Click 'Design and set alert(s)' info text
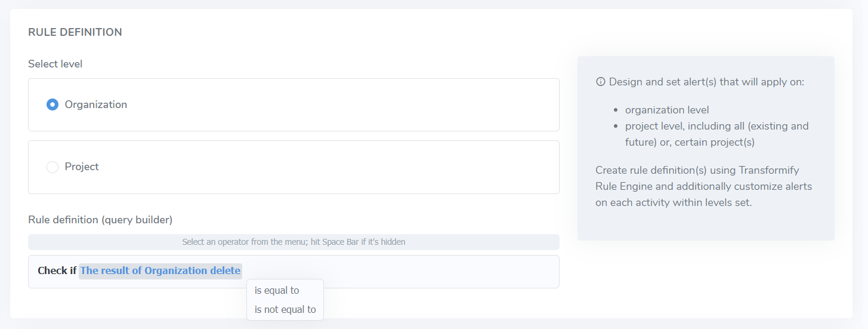 point(706,82)
